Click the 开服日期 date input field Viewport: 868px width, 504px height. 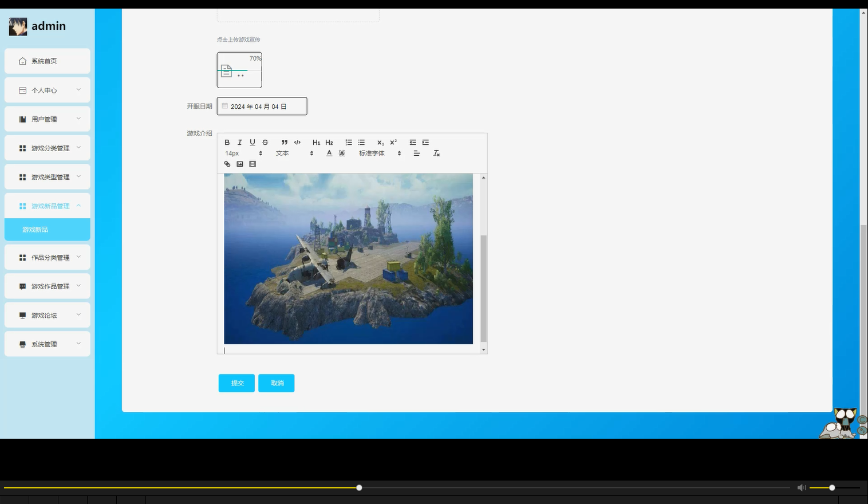(x=262, y=106)
